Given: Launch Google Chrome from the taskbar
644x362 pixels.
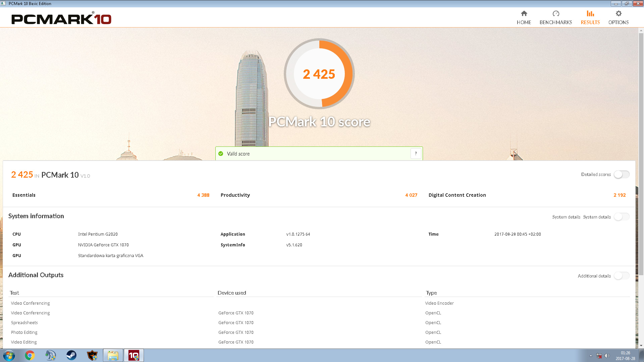Looking at the screenshot, I should click(30, 355).
